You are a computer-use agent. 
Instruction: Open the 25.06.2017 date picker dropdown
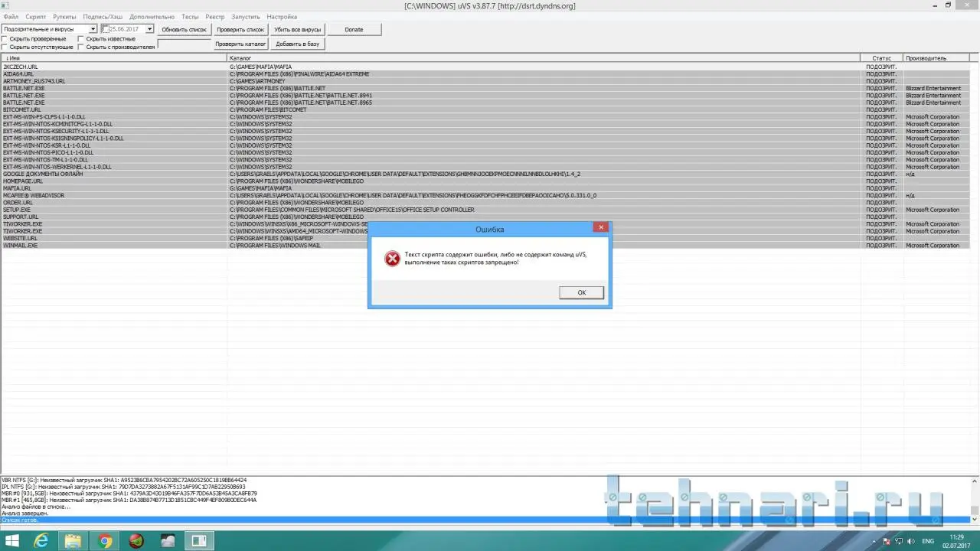150,29
